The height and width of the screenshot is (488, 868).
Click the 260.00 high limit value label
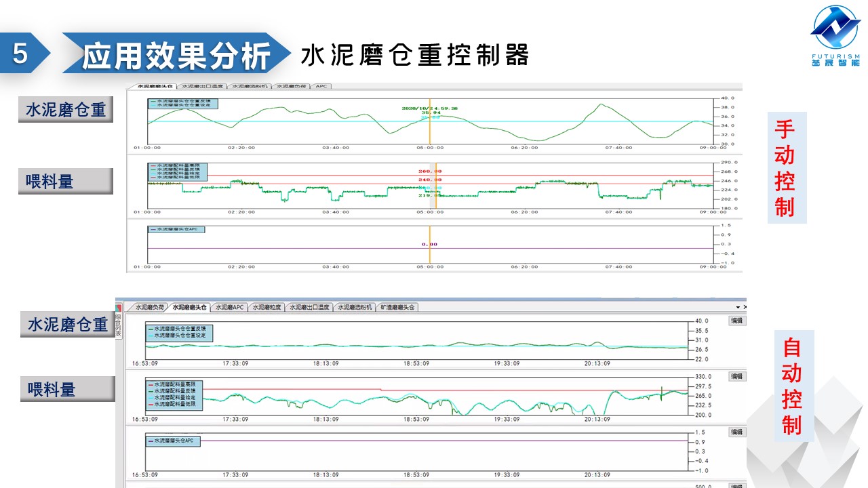coord(430,171)
